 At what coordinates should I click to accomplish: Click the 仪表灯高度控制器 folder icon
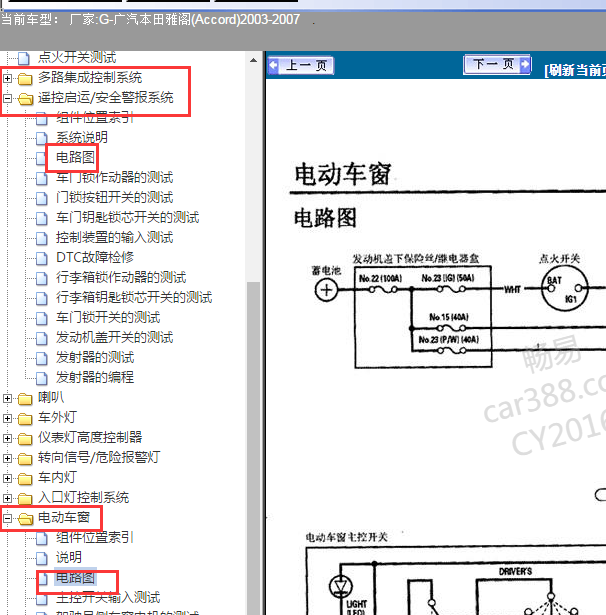pos(25,439)
